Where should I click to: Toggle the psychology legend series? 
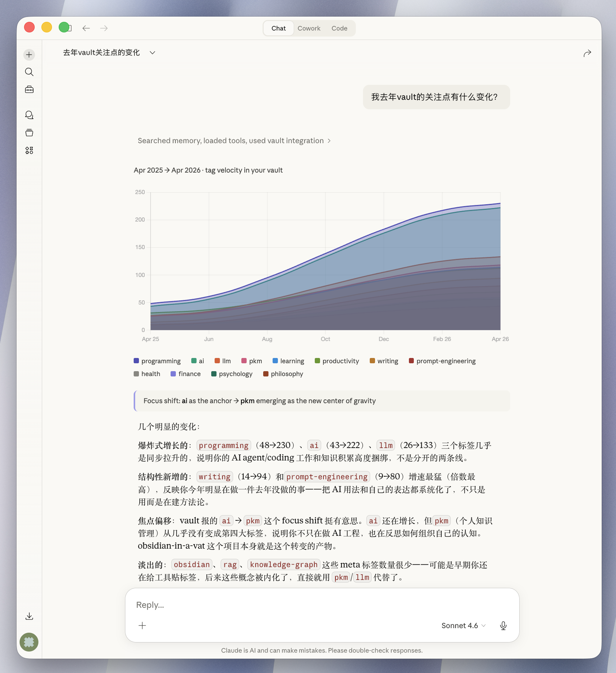click(232, 374)
